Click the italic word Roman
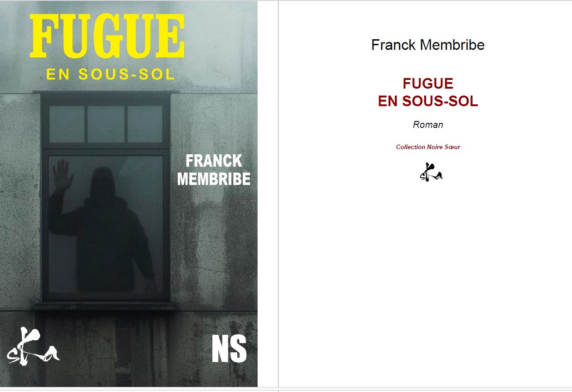The height and width of the screenshot is (392, 572). click(x=428, y=125)
